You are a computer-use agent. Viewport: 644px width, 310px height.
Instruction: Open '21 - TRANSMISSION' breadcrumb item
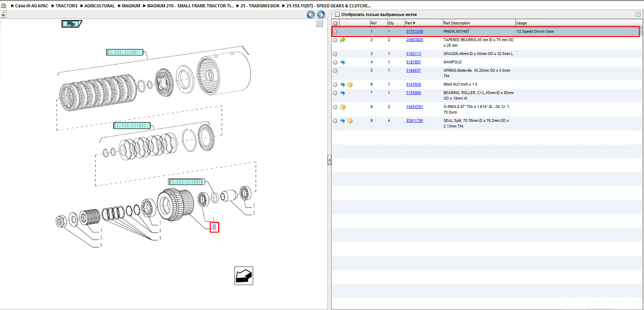tap(260, 6)
